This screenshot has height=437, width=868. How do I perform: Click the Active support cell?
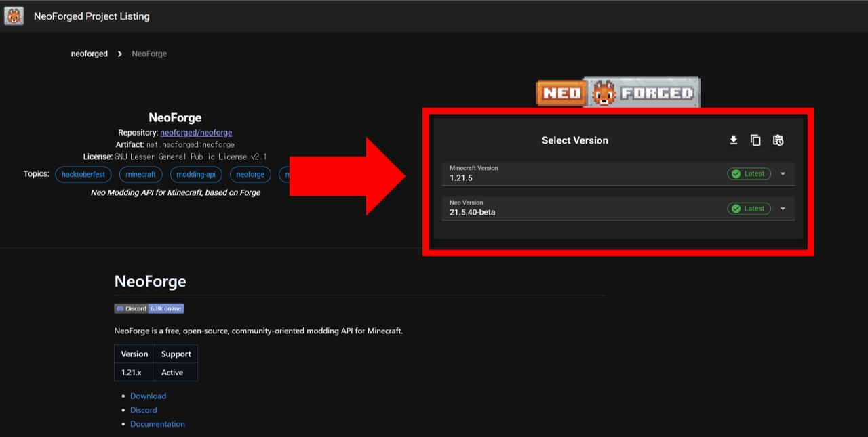[x=176, y=373]
